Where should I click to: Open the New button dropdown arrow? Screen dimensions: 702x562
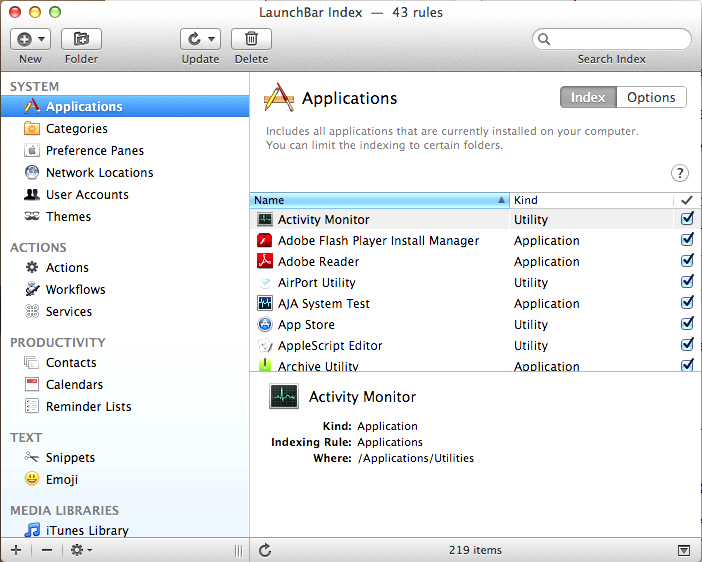pos(42,39)
